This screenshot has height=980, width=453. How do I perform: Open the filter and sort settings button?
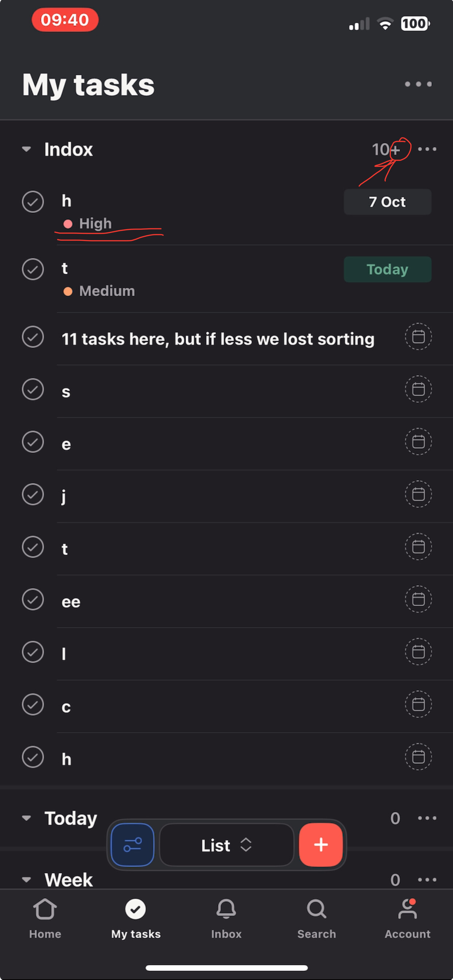[x=133, y=845]
